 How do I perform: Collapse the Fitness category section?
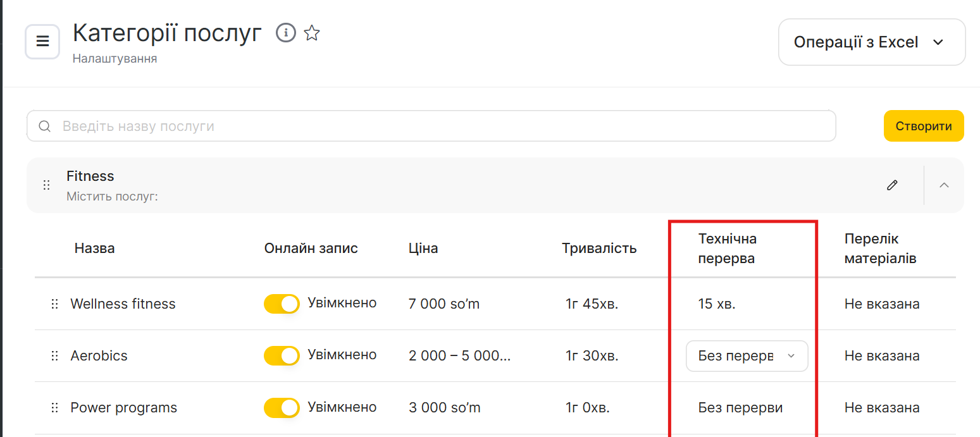tap(944, 185)
